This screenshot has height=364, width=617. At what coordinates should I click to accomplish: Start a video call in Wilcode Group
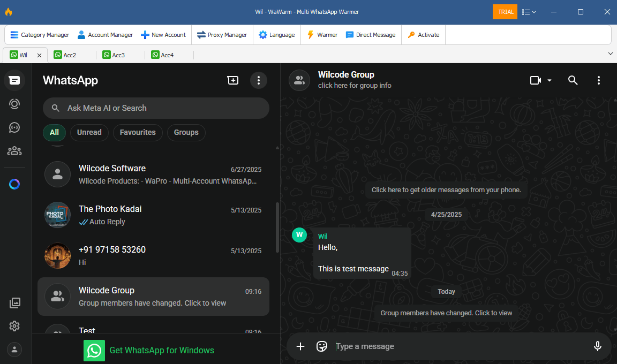tap(534, 80)
